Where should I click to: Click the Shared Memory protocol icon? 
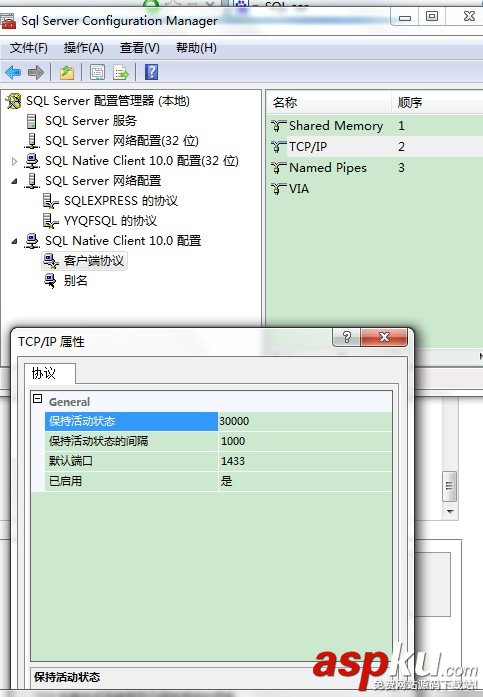pos(278,126)
